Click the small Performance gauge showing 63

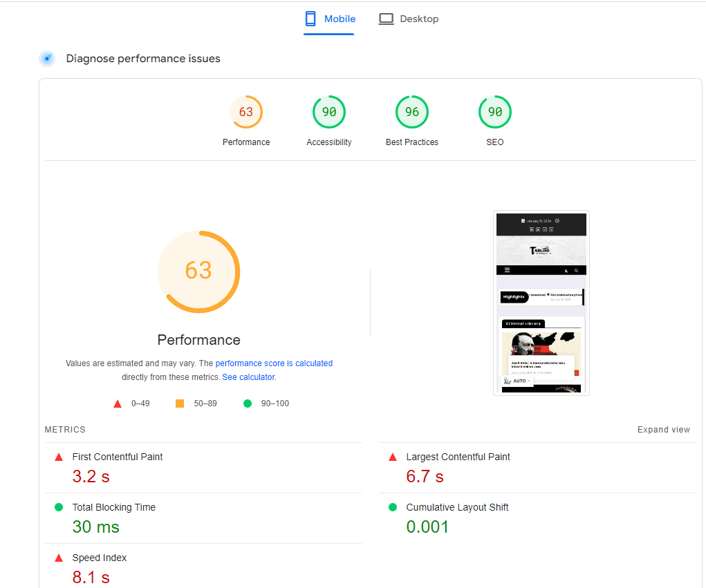click(246, 112)
